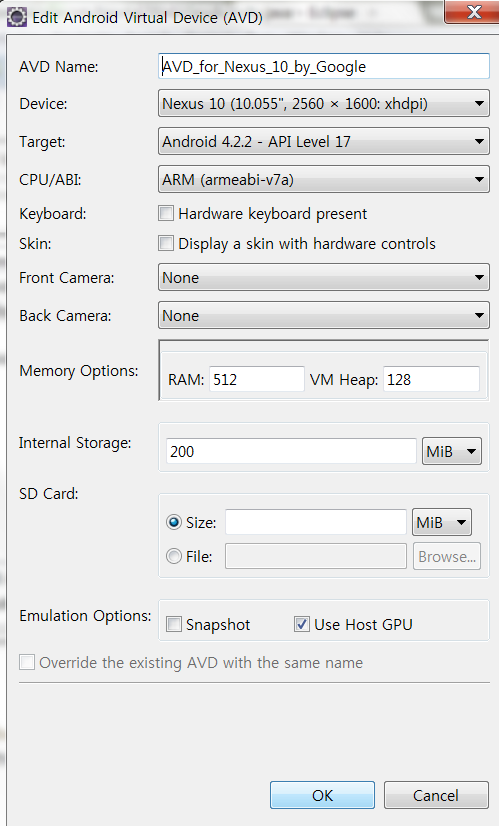
Task: Click the Eclipse dialog icon in title bar
Action: coord(16,17)
